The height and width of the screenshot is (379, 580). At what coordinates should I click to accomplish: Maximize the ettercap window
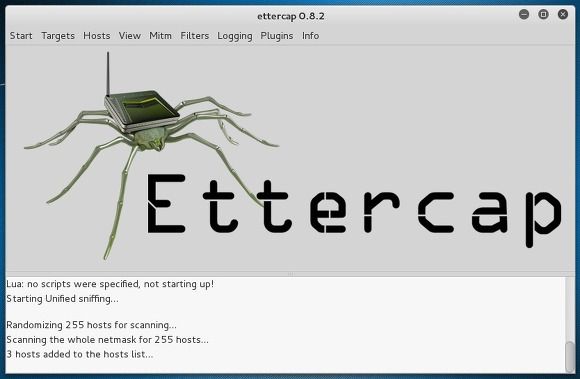tap(543, 14)
